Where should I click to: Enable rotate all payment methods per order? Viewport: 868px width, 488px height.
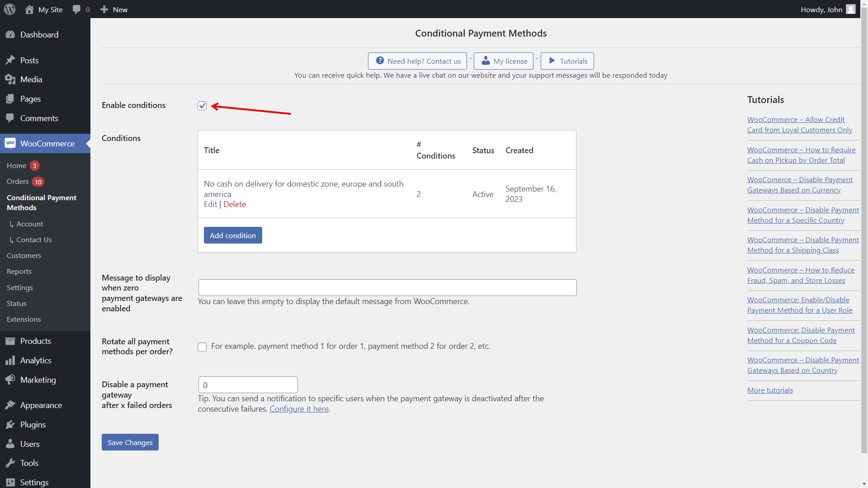(x=202, y=347)
